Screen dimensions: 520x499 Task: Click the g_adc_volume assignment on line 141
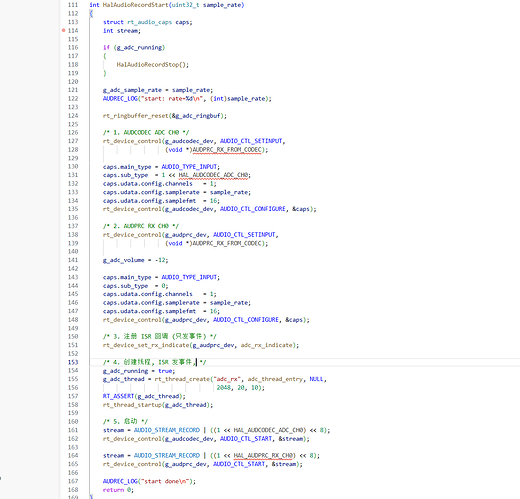pyautogui.click(x=135, y=260)
